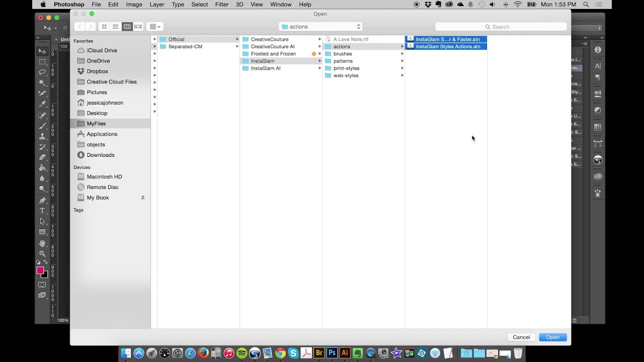Select the Lasso tool
Screen dimensions: 644x362
(x=42, y=72)
